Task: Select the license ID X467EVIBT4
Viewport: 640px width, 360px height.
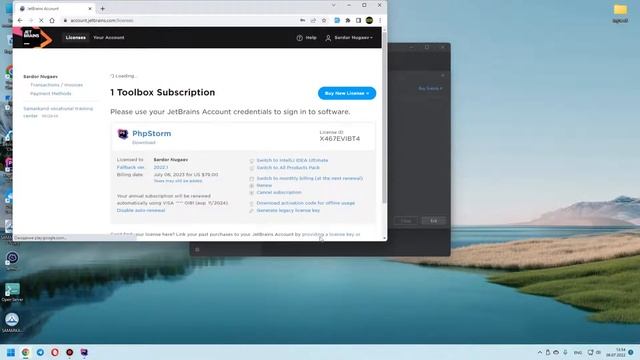Action: coord(340,139)
